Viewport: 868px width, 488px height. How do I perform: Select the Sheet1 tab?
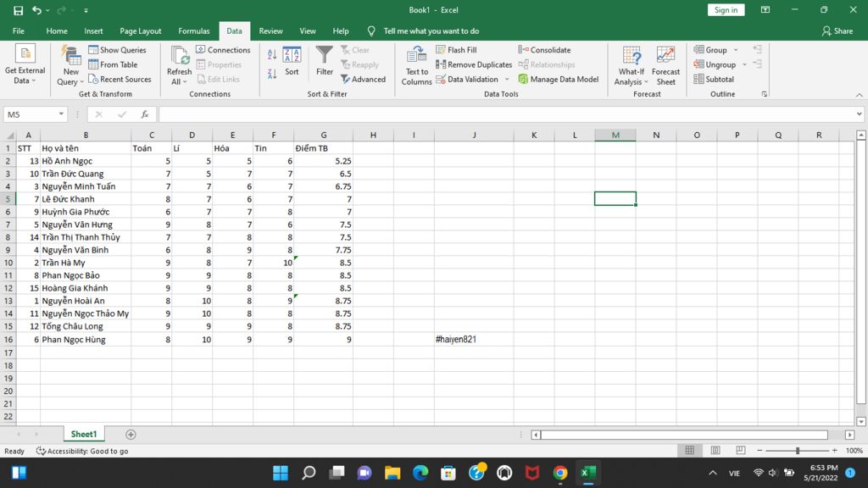(x=84, y=435)
